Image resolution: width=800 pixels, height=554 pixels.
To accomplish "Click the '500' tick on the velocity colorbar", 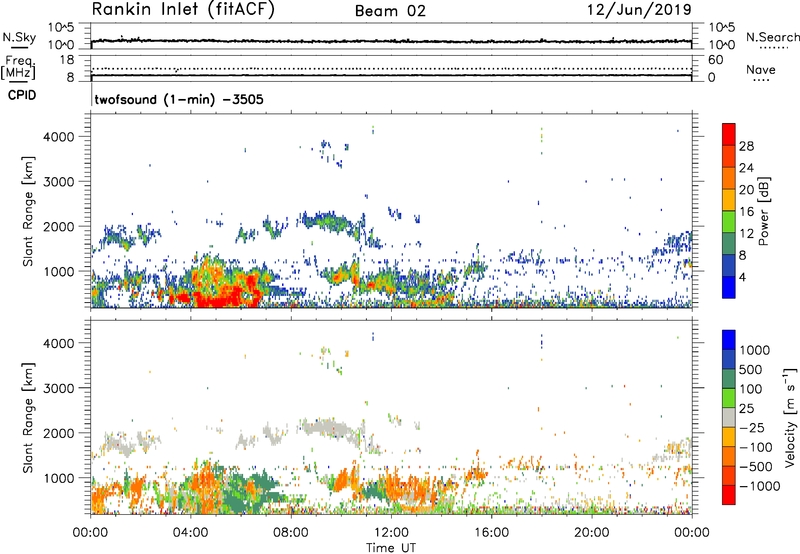I will pyautogui.click(x=751, y=369).
